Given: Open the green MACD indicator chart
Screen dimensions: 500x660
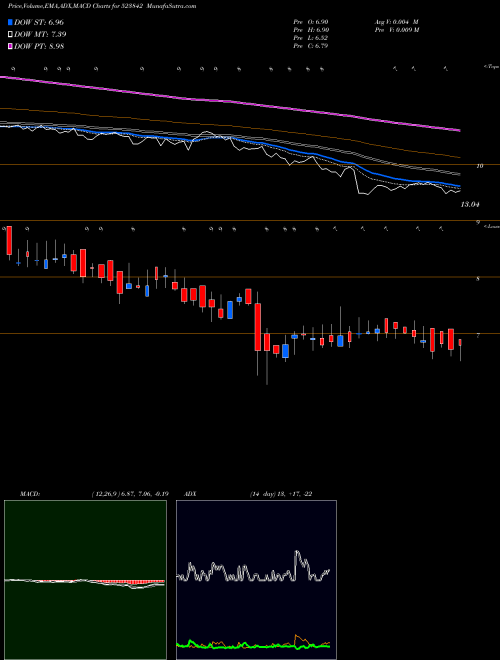Looking at the screenshot, I should 85,580.
